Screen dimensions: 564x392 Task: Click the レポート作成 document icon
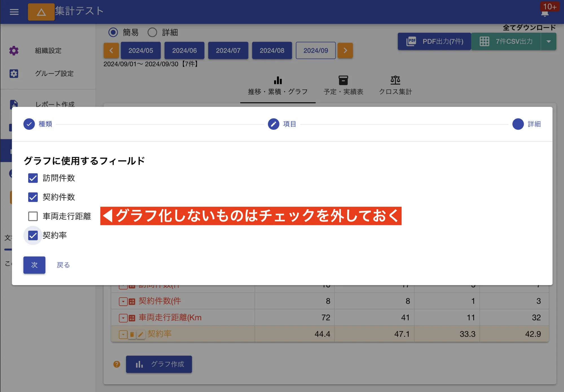[14, 104]
